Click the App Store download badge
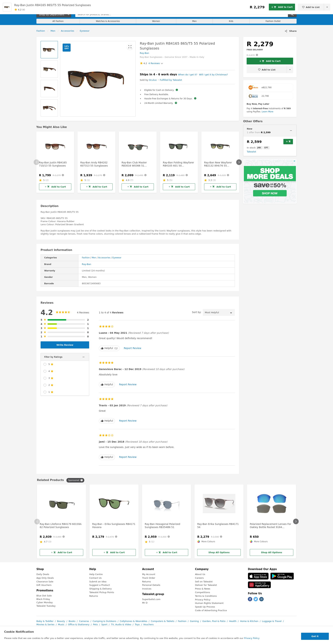333x644 pixels. coord(258,576)
